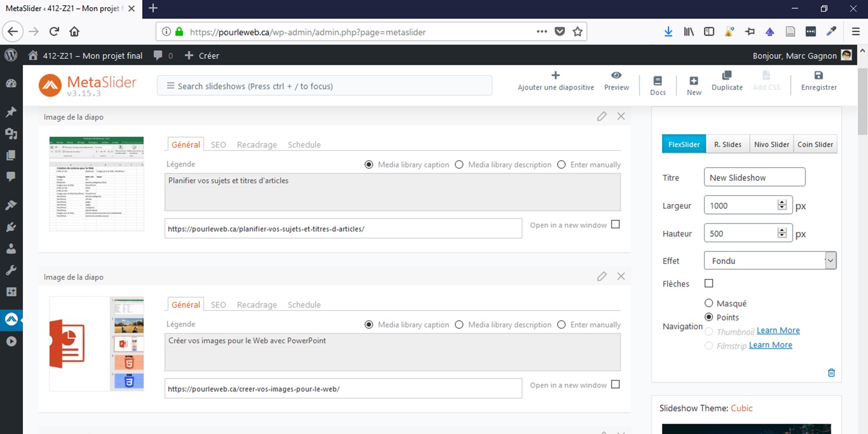Open Thumbnail Learn More link
868x434 pixels.
778,330
